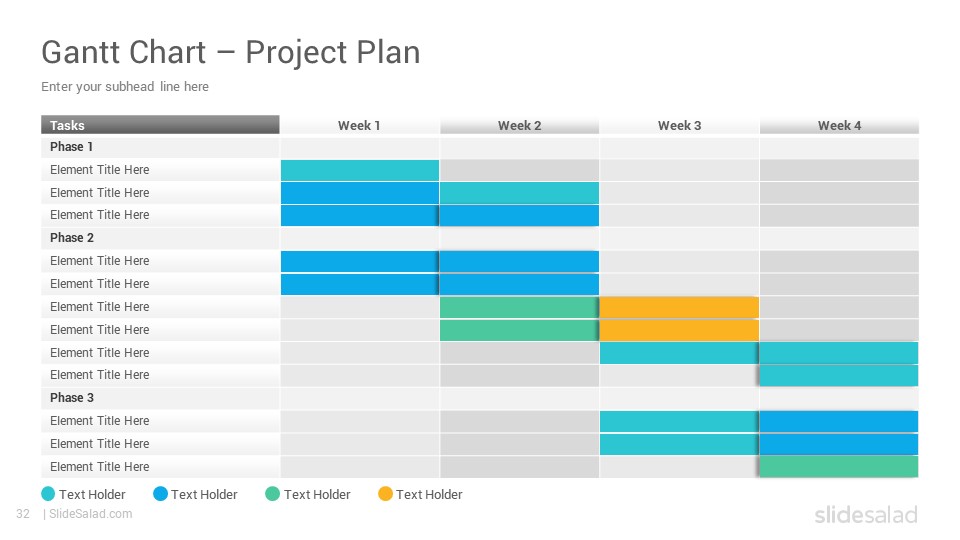Click the slide number 32
The height and width of the screenshot is (540, 960).
coord(23,514)
